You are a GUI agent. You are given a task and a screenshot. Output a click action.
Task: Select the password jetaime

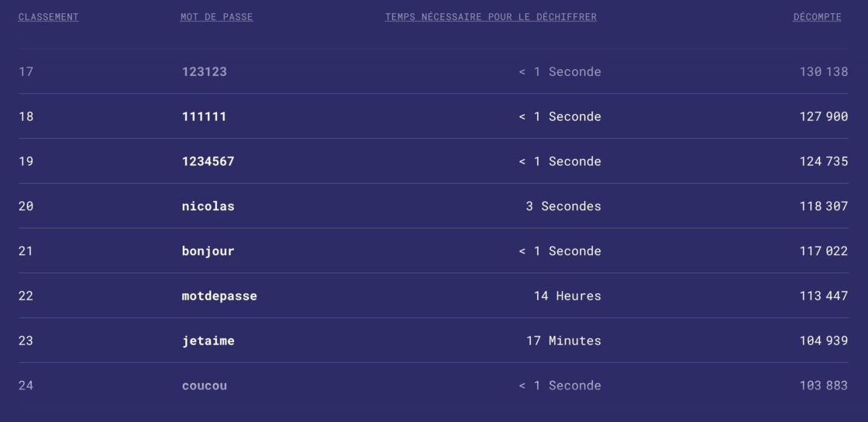[208, 341]
